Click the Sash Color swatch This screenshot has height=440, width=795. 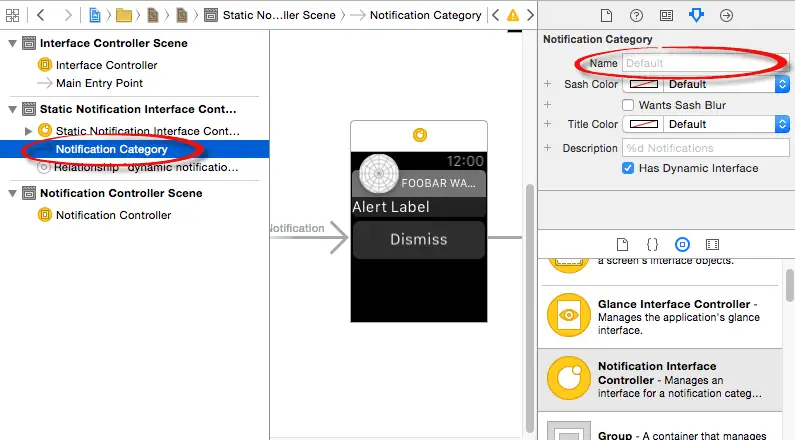(642, 85)
